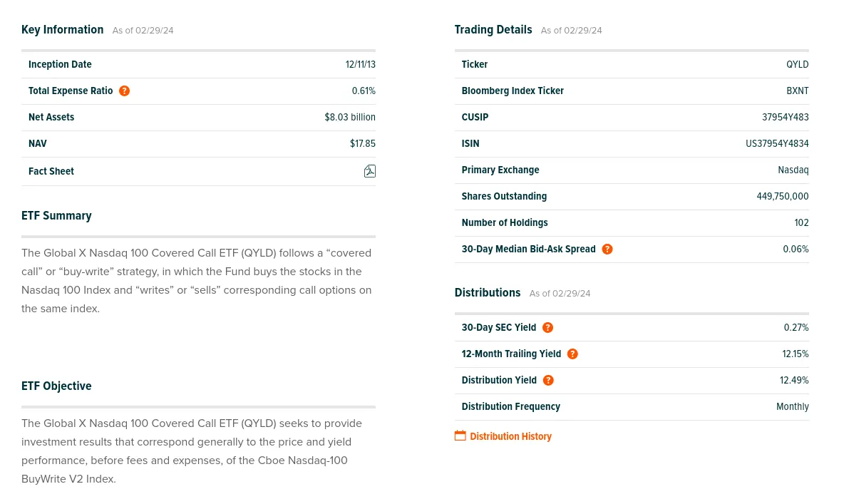Click the Distribution Yield label
Screen dimensions: 844x504
point(499,381)
